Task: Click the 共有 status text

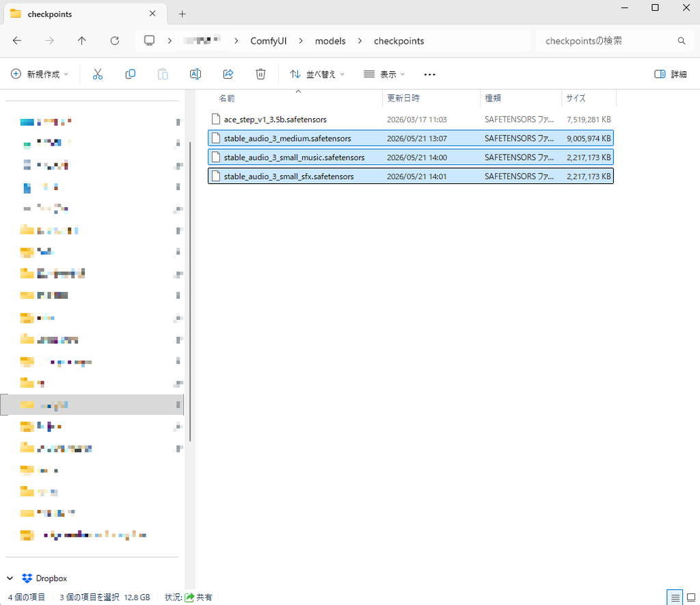Action: tap(204, 597)
